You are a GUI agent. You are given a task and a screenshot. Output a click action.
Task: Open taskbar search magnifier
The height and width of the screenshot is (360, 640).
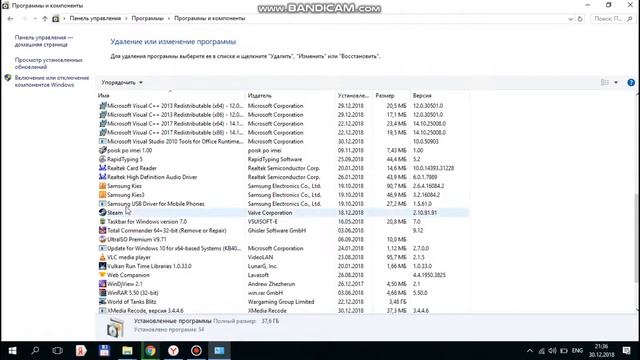[35, 351]
